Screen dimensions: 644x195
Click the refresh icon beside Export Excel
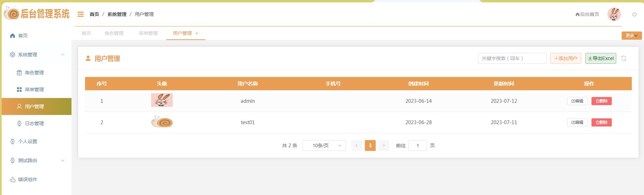tap(623, 58)
